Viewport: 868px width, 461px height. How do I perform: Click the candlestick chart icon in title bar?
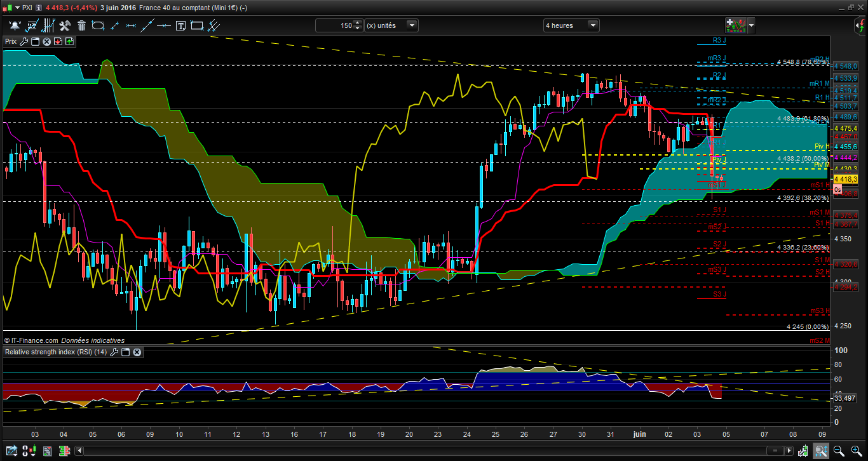coord(7,7)
